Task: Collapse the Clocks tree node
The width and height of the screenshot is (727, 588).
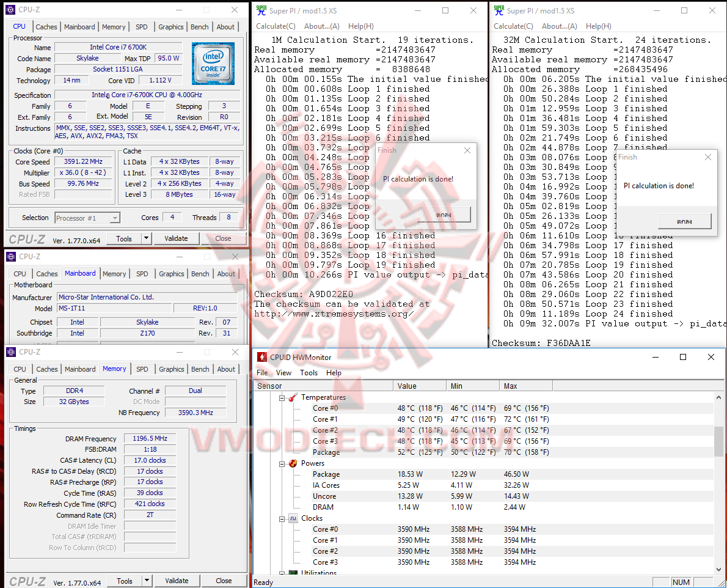Action: click(282, 519)
